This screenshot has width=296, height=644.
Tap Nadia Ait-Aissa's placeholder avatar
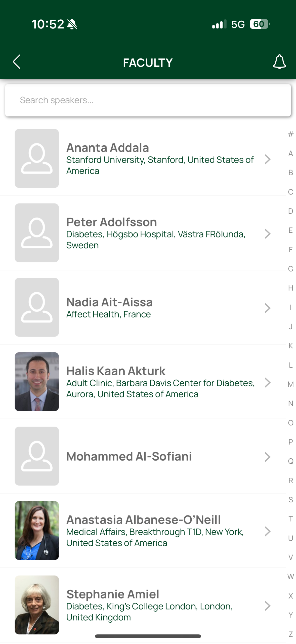(37, 307)
